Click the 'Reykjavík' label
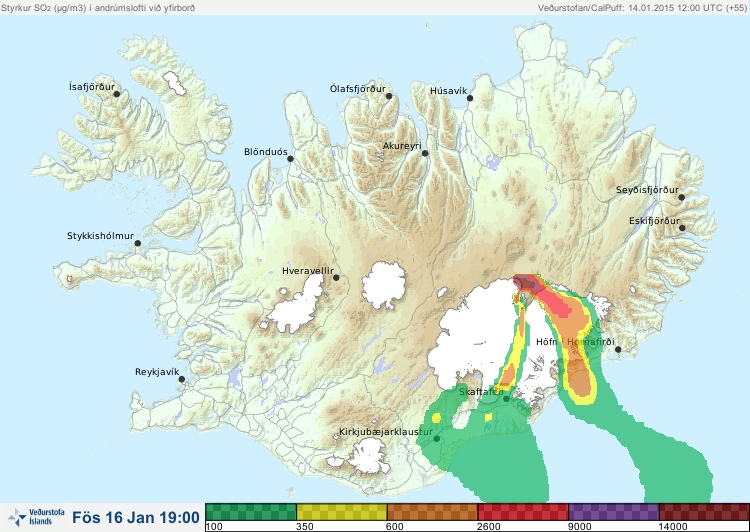Viewport: 750px width, 532px height. click(x=157, y=372)
